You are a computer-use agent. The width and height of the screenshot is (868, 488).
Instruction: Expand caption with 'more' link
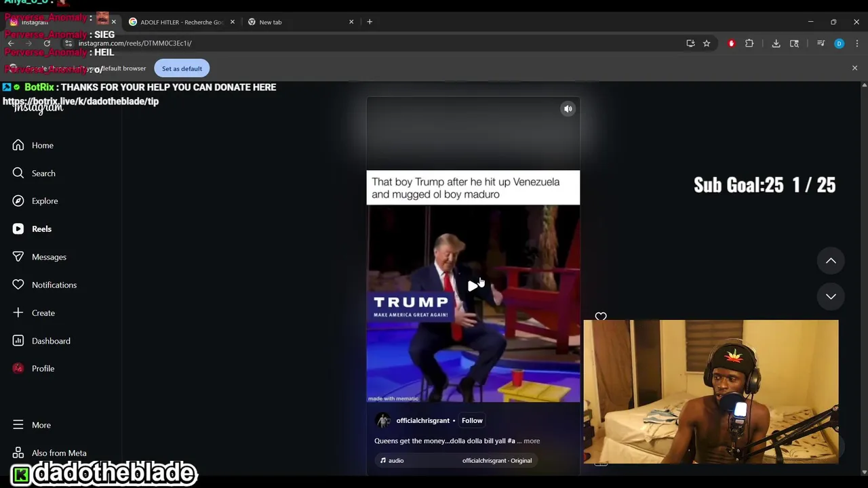(x=532, y=441)
